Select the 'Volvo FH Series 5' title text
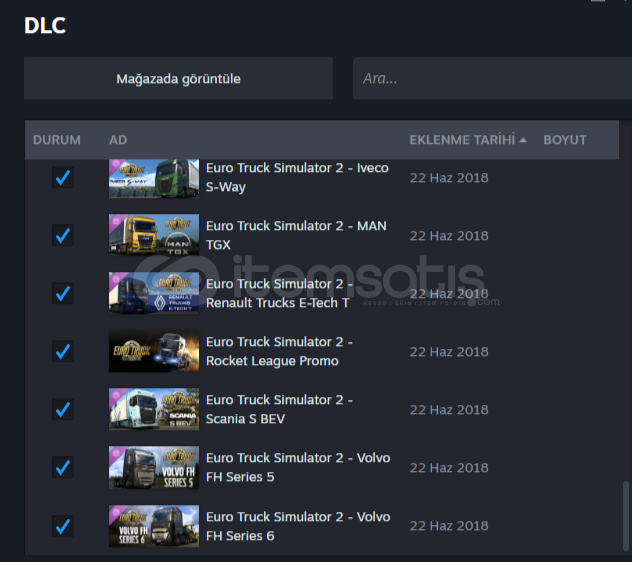 [298, 467]
